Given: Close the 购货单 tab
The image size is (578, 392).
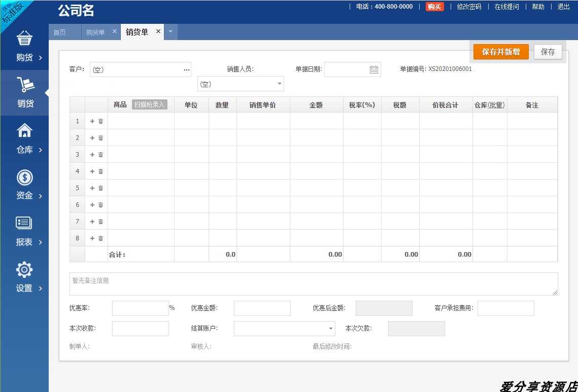Looking at the screenshot, I should [114, 31].
